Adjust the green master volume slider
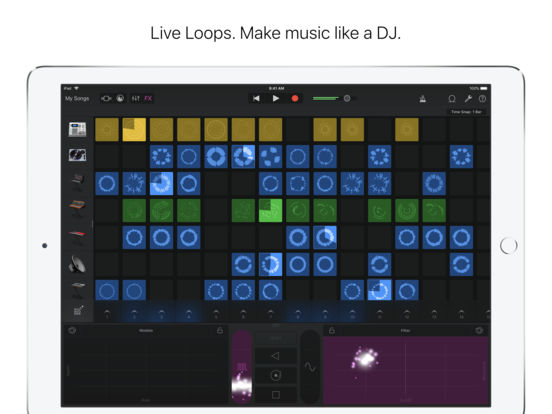 [x=326, y=98]
